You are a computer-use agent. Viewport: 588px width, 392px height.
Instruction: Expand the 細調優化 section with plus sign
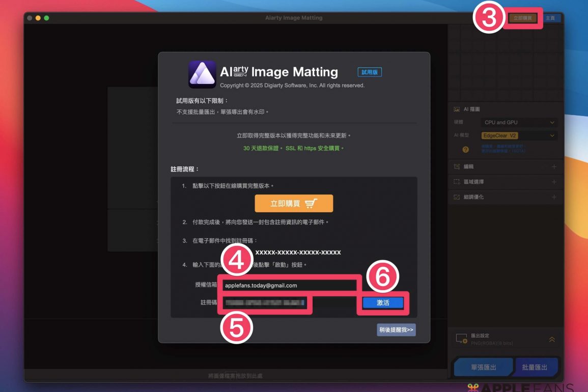[x=554, y=197]
